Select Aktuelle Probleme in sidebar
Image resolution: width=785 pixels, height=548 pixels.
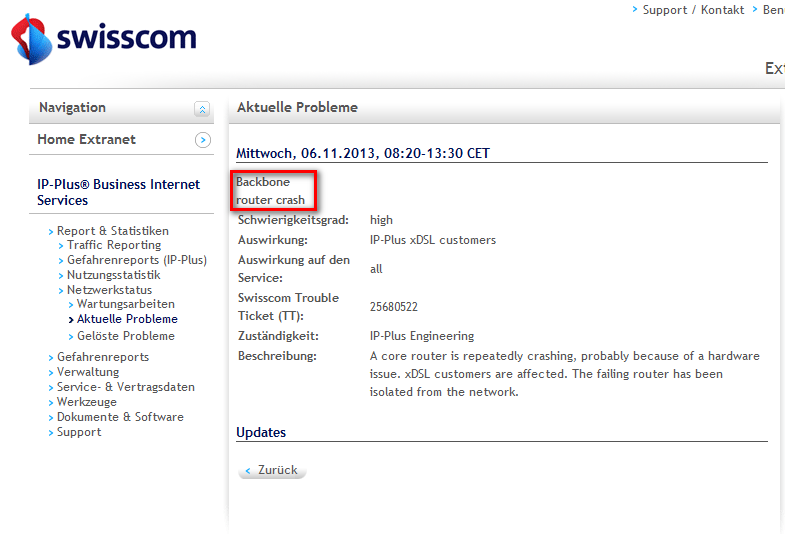tap(127, 319)
